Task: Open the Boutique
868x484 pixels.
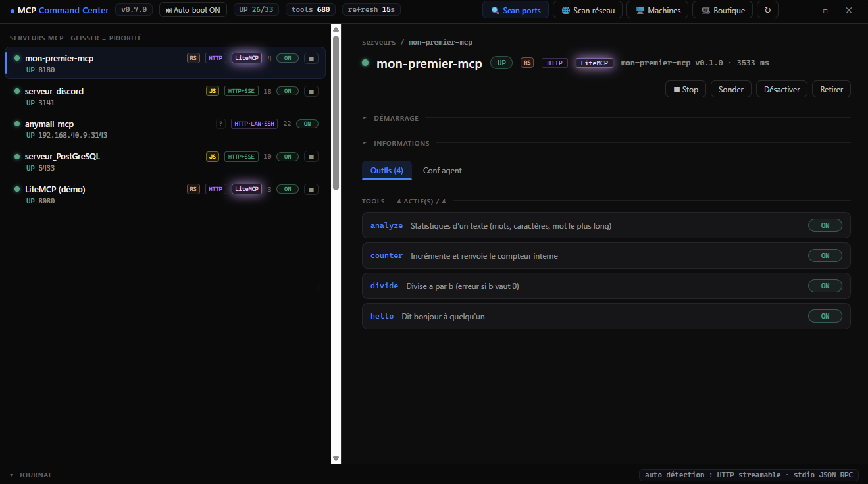Action: click(723, 10)
